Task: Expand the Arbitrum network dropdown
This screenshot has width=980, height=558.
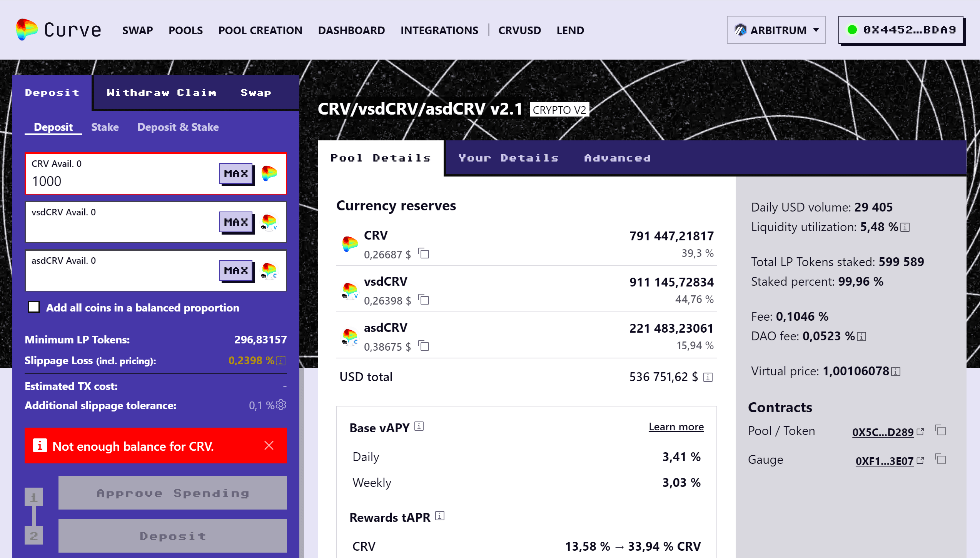Action: [x=776, y=30]
